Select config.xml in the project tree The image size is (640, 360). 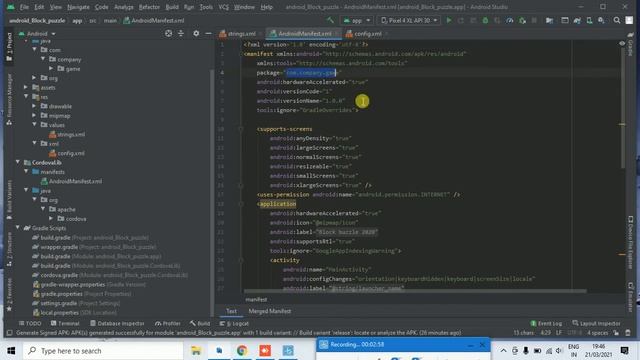[67, 153]
